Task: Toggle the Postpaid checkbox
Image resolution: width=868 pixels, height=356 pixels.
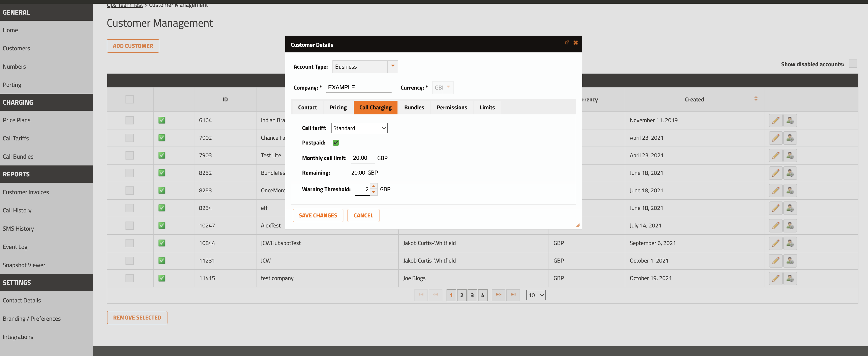Action: pyautogui.click(x=336, y=143)
